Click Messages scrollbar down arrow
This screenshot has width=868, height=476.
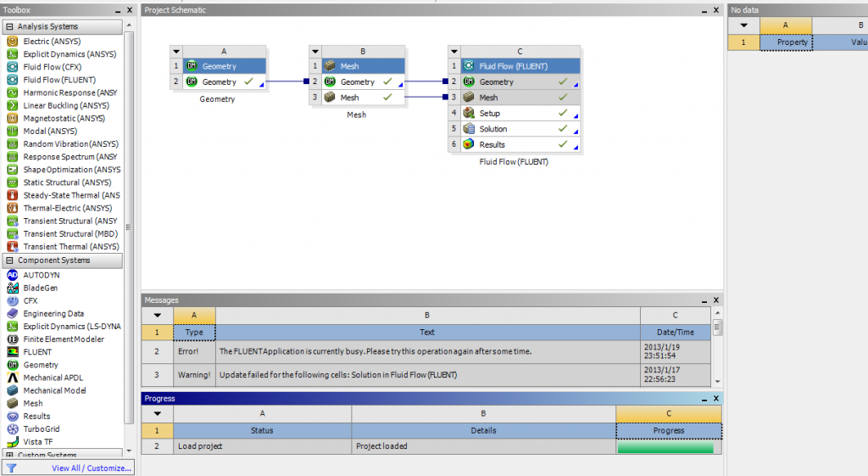[x=717, y=381]
